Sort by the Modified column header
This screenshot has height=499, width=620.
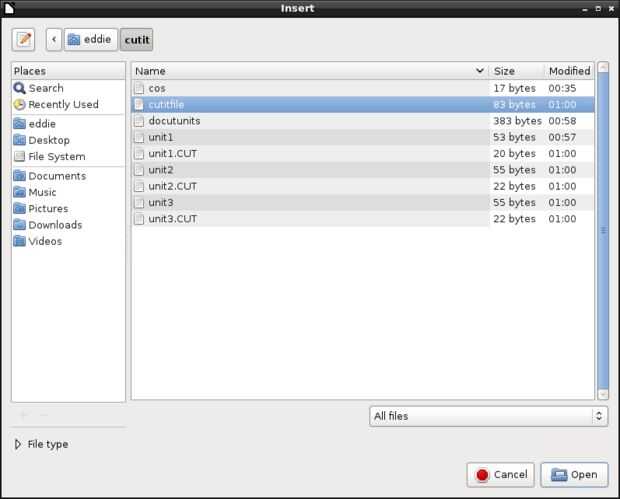[x=569, y=71]
